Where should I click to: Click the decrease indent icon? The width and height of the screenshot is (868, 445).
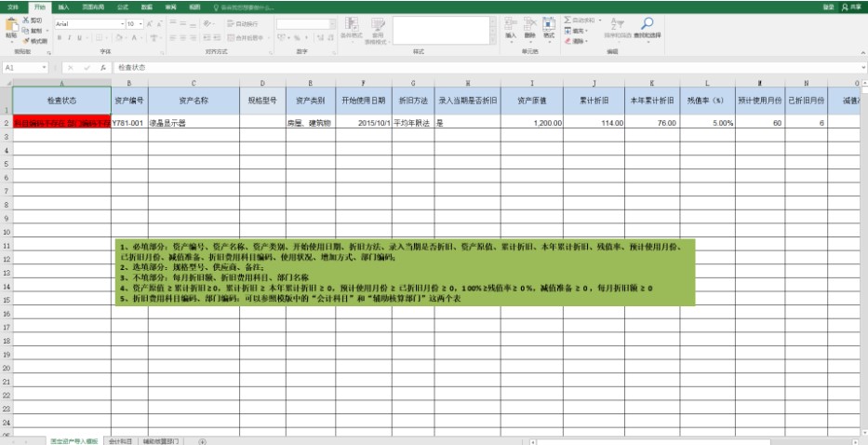(207, 37)
